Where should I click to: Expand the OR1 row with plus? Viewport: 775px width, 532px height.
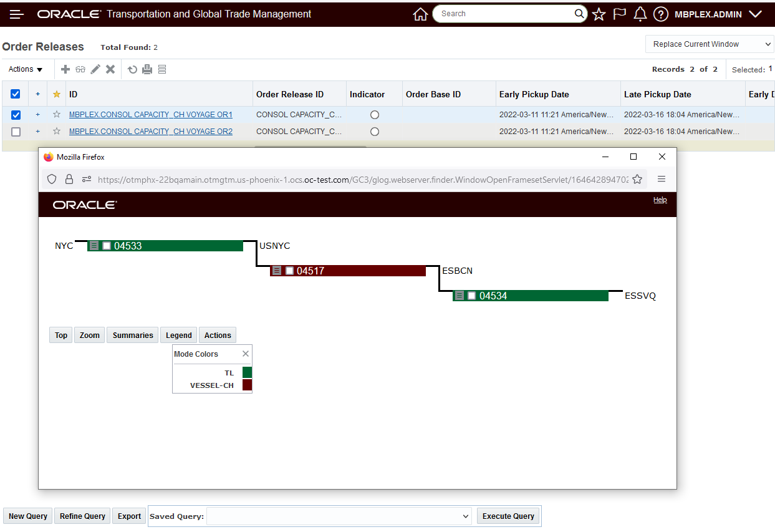tap(37, 115)
